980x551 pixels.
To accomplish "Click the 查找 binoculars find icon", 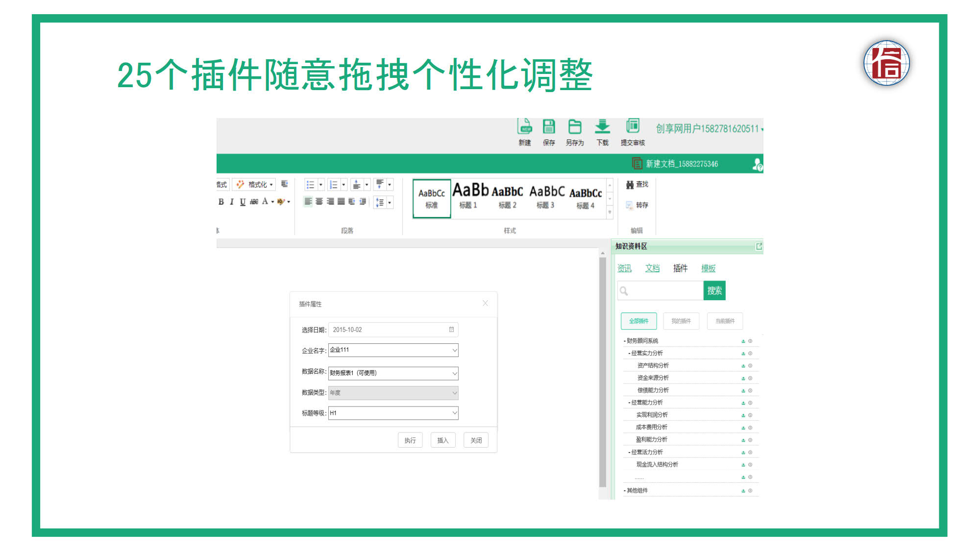I will (x=630, y=185).
